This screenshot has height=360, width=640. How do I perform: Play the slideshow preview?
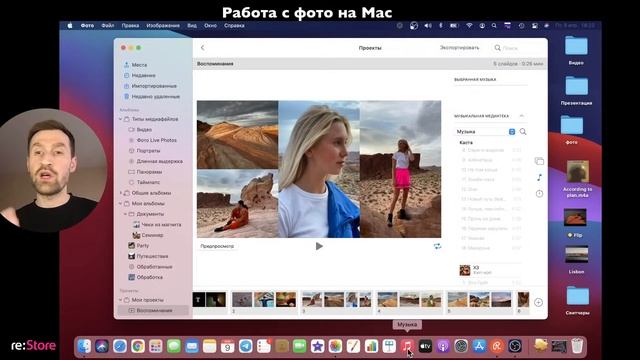319,246
